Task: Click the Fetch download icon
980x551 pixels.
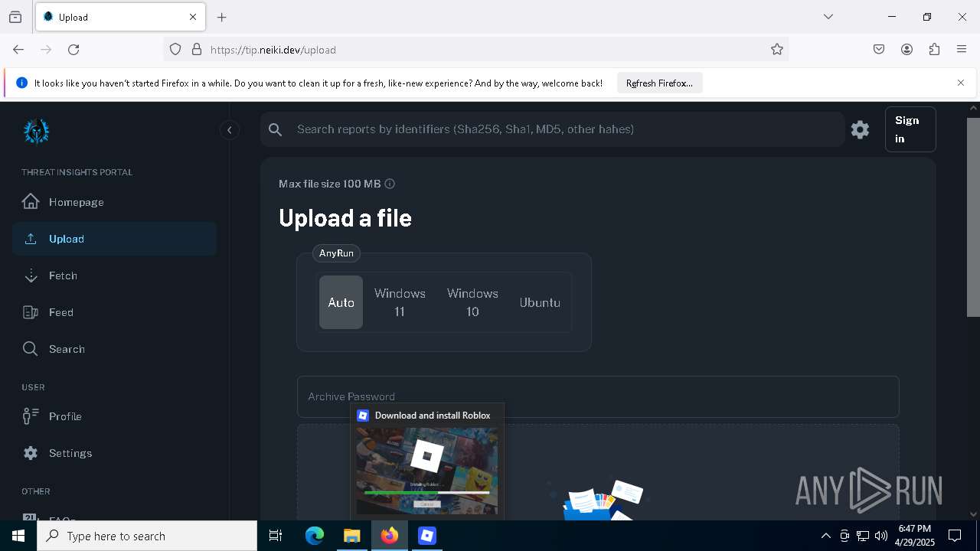Action: tap(31, 275)
